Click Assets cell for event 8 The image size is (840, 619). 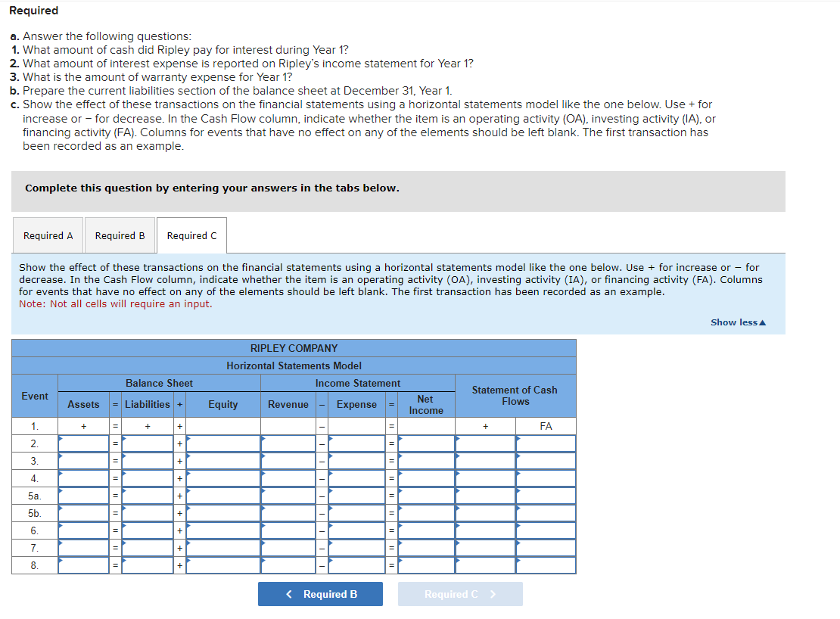click(83, 565)
